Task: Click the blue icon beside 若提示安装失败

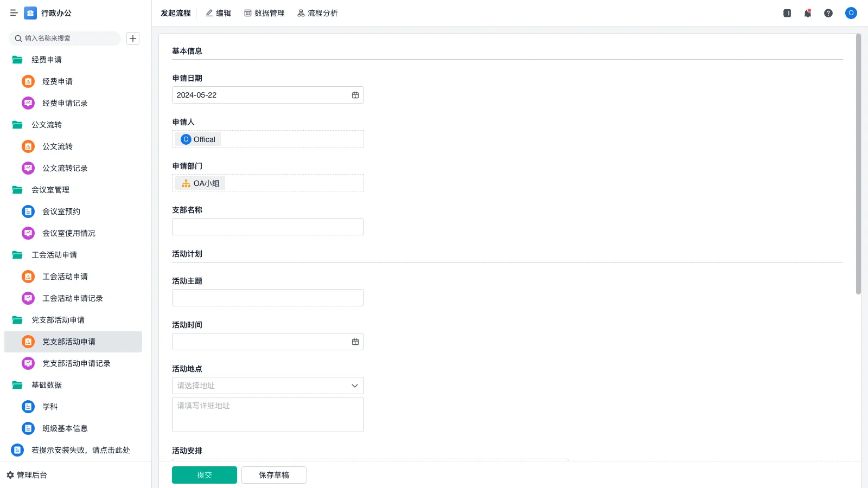Action: (17, 450)
